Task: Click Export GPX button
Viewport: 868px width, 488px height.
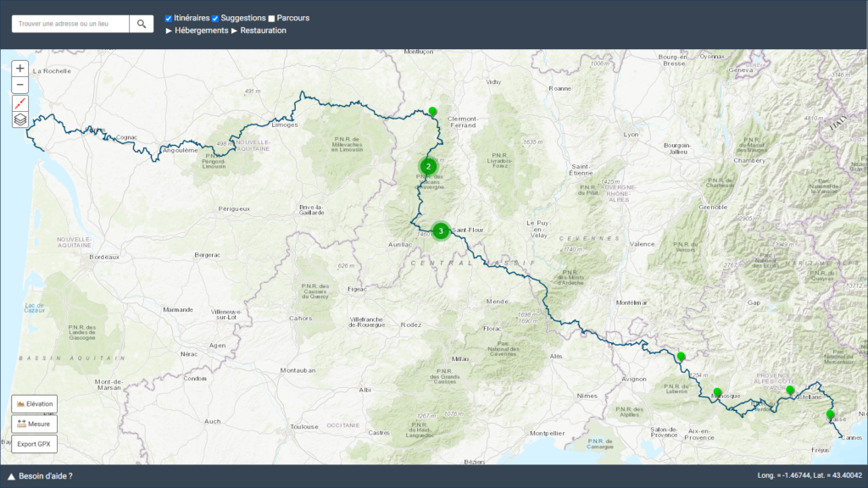Action: click(34, 444)
